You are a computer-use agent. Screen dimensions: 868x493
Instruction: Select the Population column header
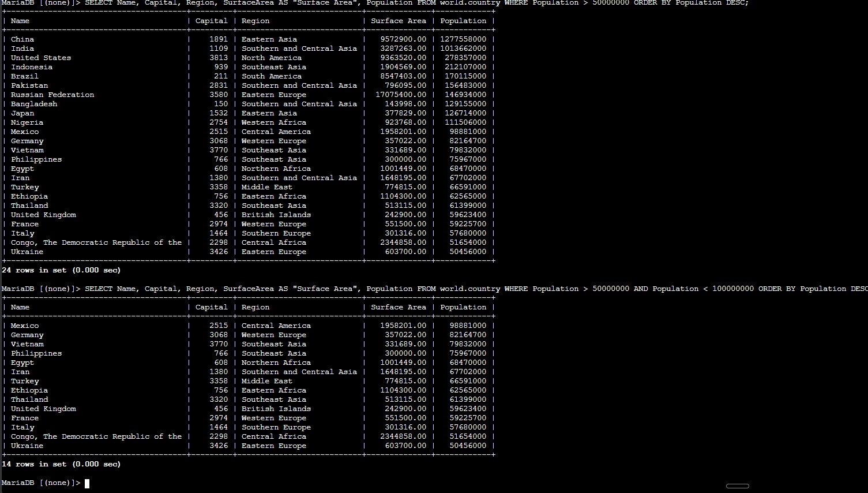(x=463, y=20)
